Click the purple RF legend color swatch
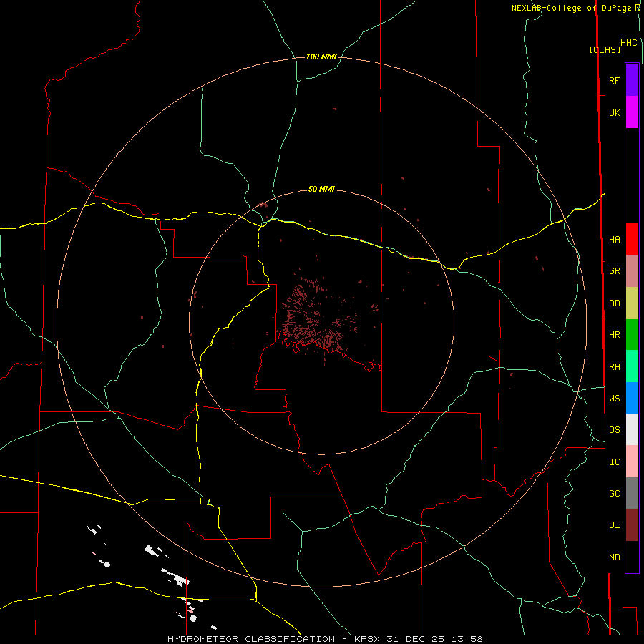Screen dimensions: 644x644 coord(632,80)
